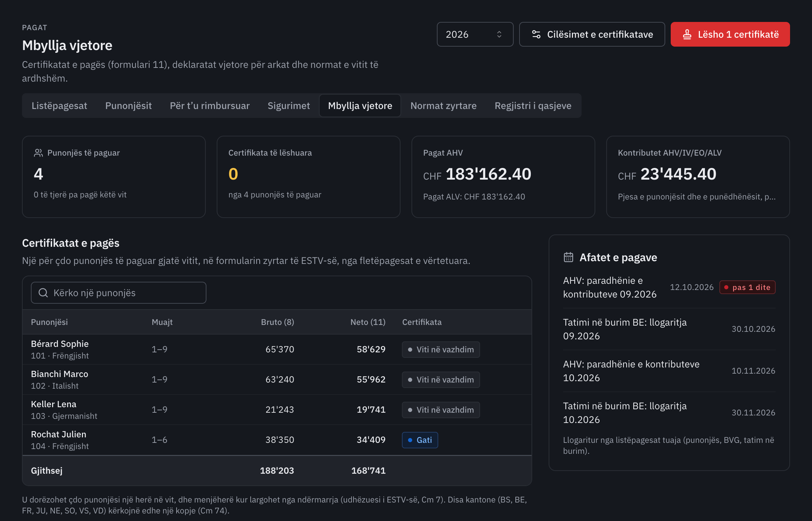This screenshot has width=812, height=521.
Task: Click the Kërko një punonjës search field
Action: (x=119, y=293)
